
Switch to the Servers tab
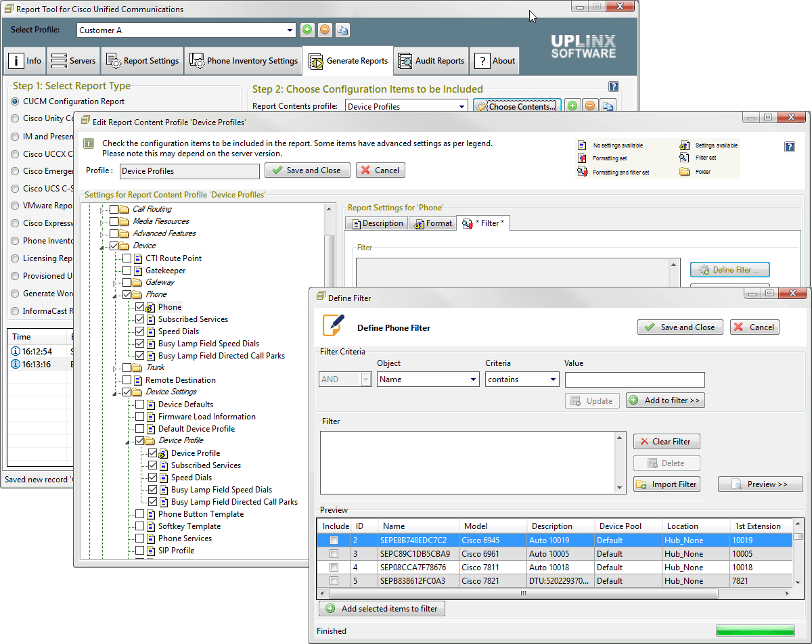73,61
